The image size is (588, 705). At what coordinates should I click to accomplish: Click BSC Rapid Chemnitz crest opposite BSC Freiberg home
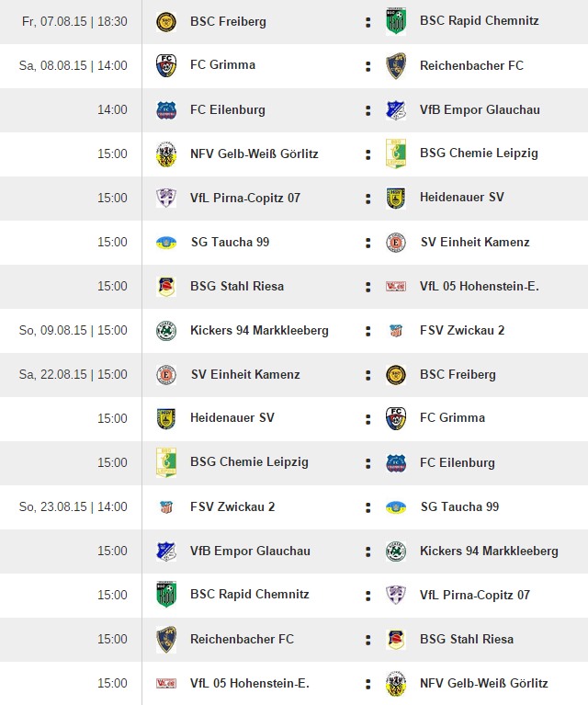click(396, 21)
